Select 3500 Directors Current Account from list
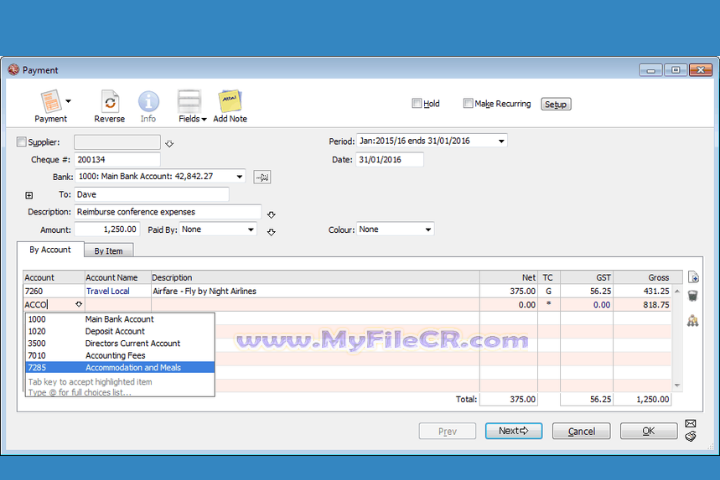Image resolution: width=720 pixels, height=480 pixels. point(120,343)
